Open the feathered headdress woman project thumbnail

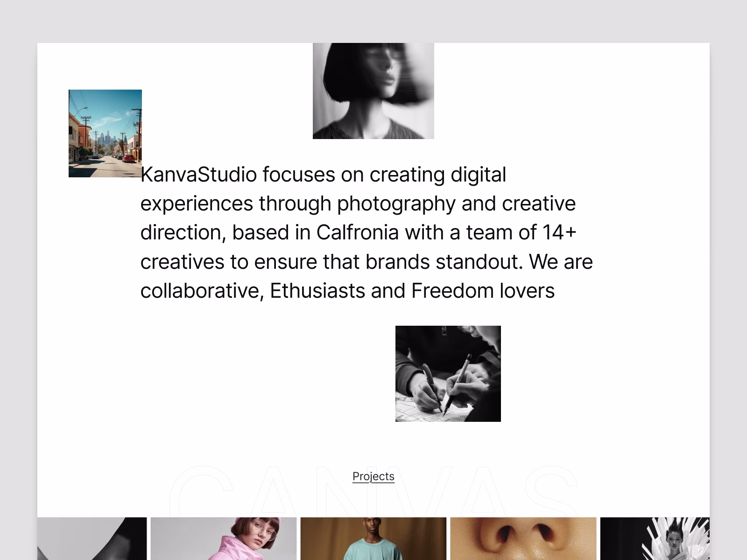pos(655,539)
